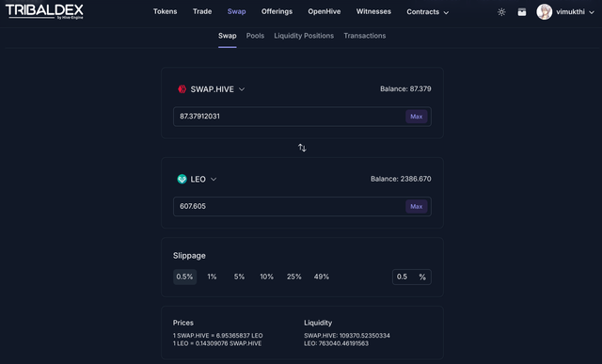Select 49% slippage option
Image resolution: width=602 pixels, height=364 pixels.
[322, 277]
